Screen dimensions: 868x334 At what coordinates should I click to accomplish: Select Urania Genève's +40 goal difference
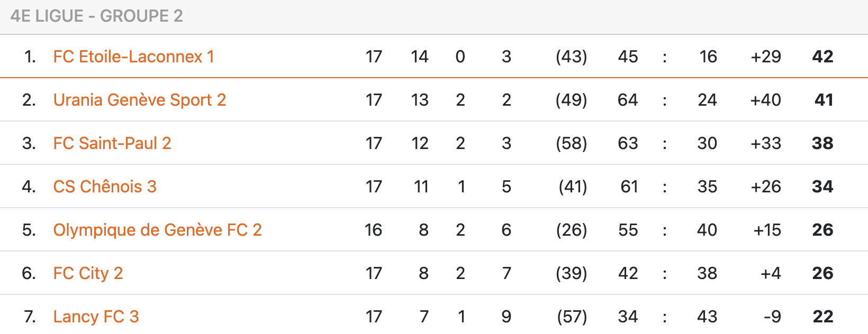pyautogui.click(x=765, y=100)
